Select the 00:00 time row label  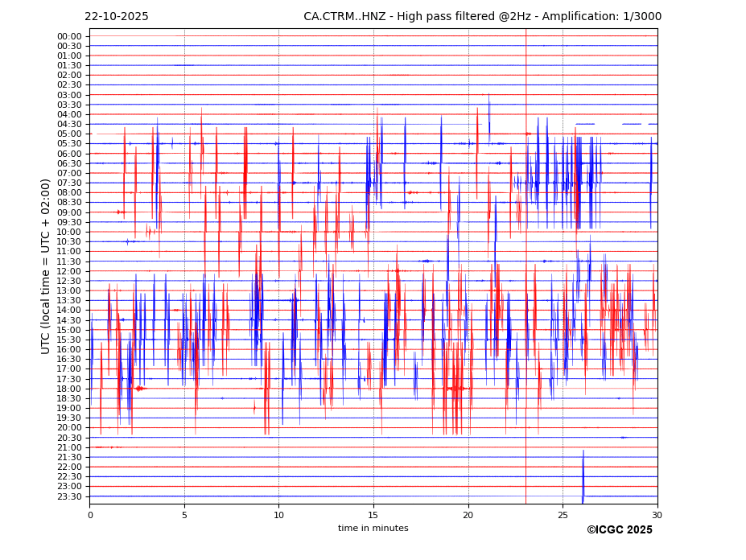[69, 36]
